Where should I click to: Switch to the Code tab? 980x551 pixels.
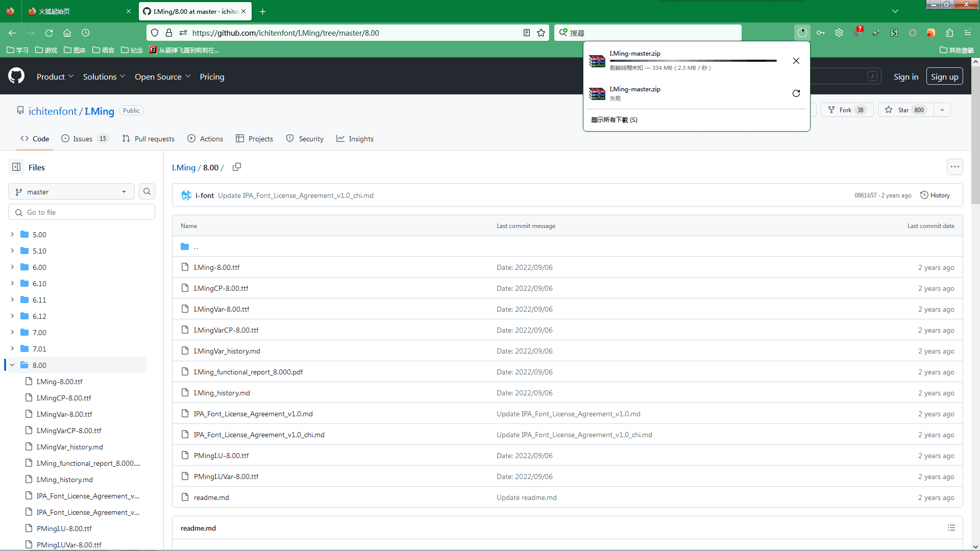pos(35,139)
